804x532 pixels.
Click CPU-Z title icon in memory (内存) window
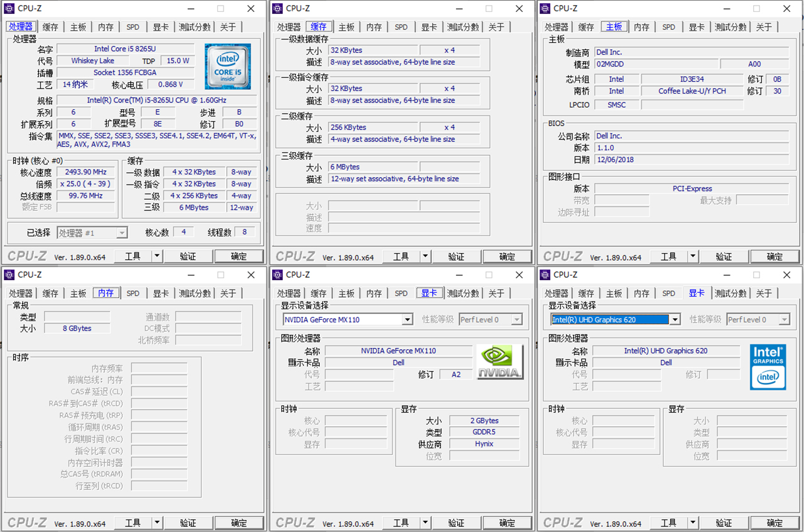[9, 274]
